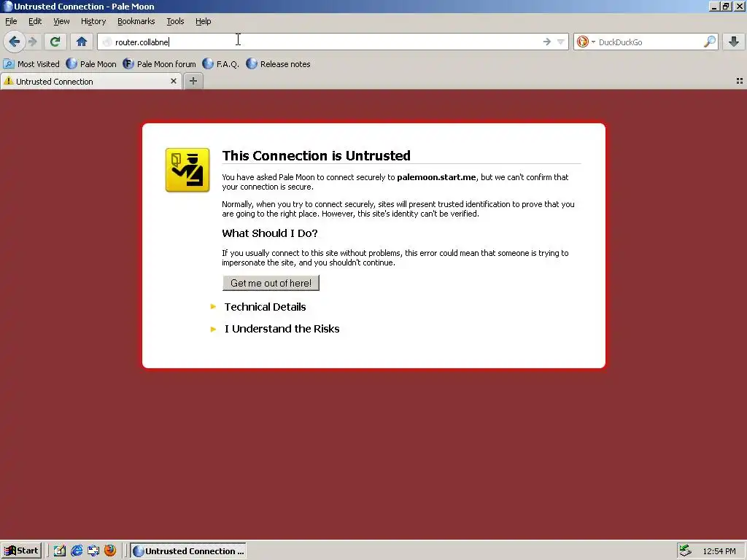Go back with the Back arrow button

tap(15, 42)
